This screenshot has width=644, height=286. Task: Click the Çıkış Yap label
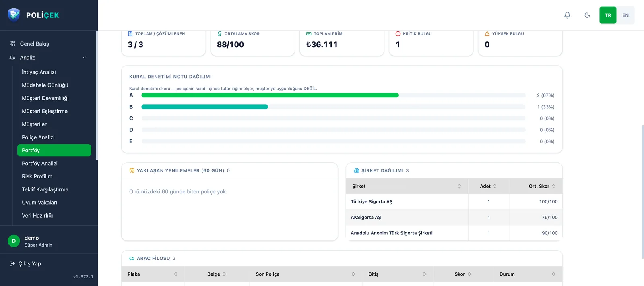(29, 263)
